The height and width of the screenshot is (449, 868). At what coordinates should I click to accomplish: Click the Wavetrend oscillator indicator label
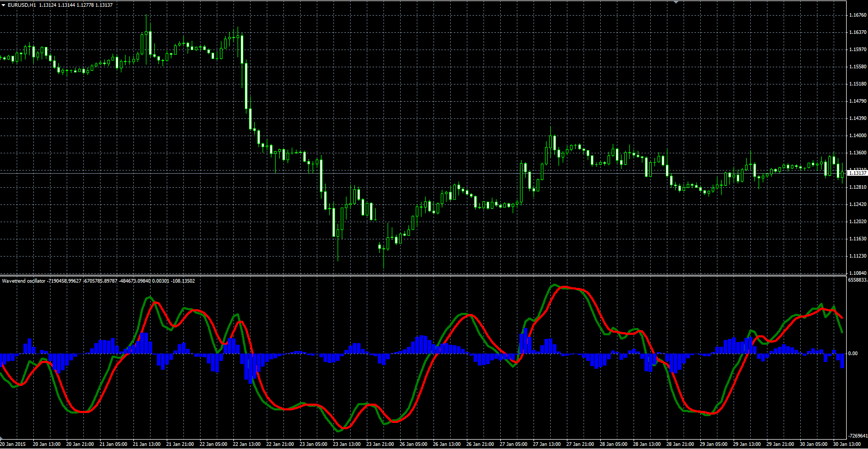click(23, 281)
